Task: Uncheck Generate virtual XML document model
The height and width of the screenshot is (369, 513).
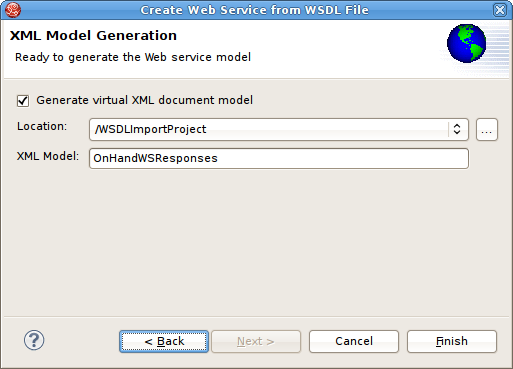Action: pyautogui.click(x=23, y=101)
